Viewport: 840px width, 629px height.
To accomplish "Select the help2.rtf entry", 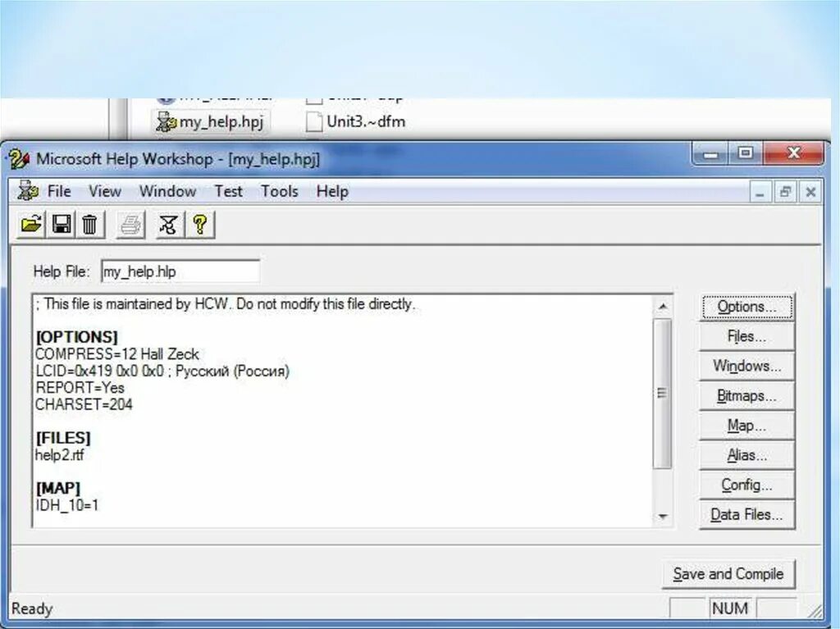I will coord(59,455).
